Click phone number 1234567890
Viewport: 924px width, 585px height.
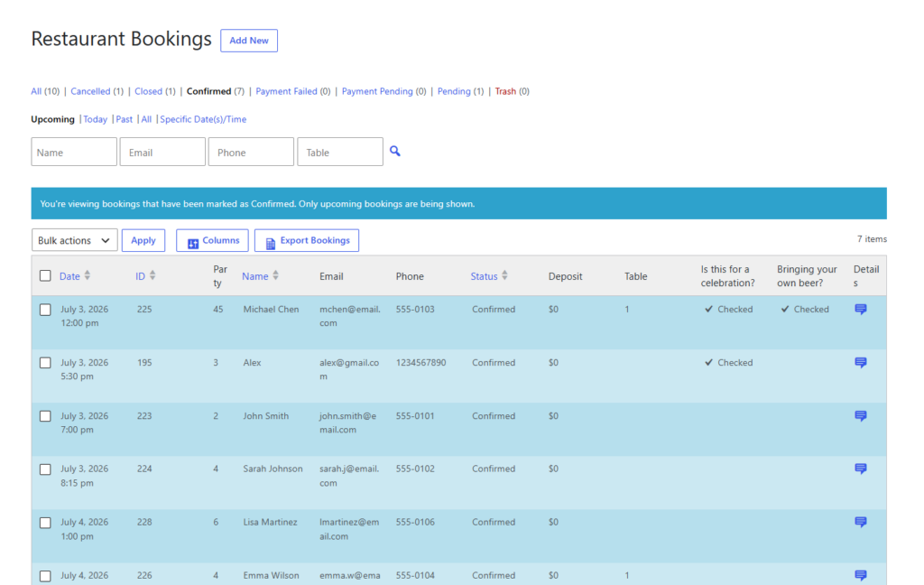coord(420,363)
